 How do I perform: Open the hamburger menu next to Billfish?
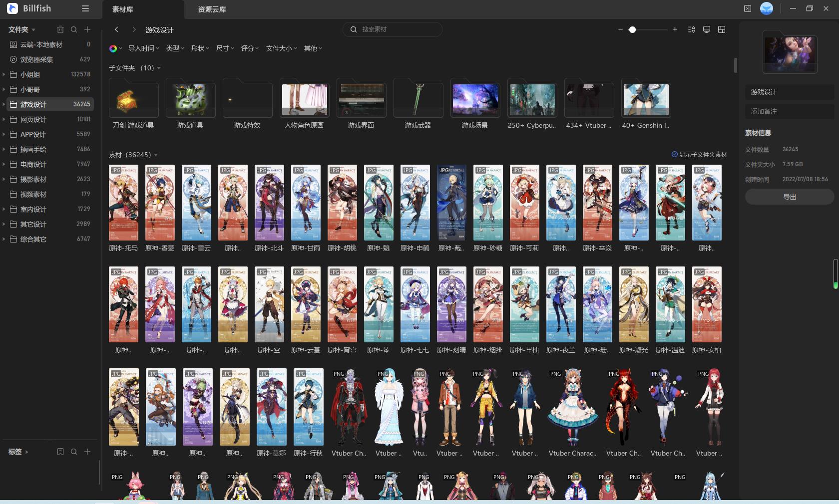85,8
